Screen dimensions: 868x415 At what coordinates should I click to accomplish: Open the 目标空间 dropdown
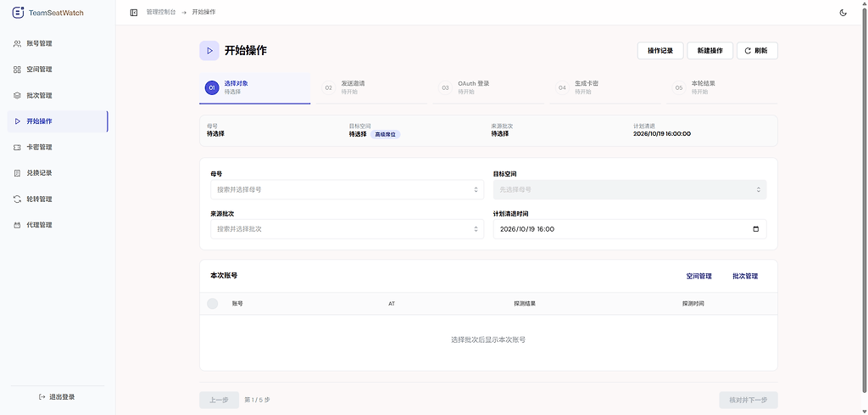point(630,189)
